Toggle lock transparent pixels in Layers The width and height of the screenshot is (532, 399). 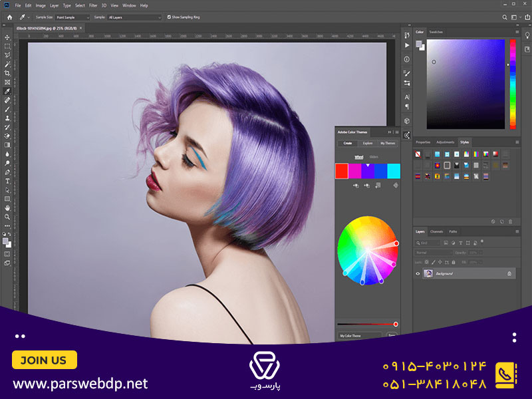427,262
